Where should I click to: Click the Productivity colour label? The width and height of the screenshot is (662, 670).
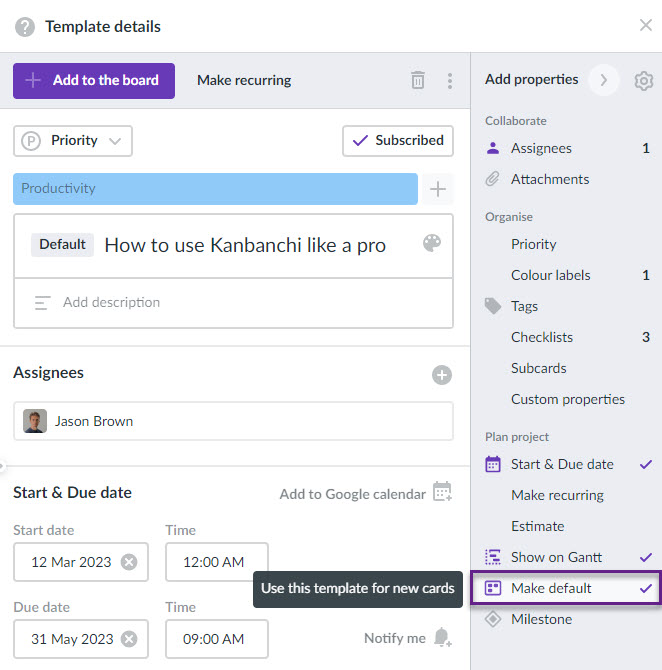[x=215, y=189]
